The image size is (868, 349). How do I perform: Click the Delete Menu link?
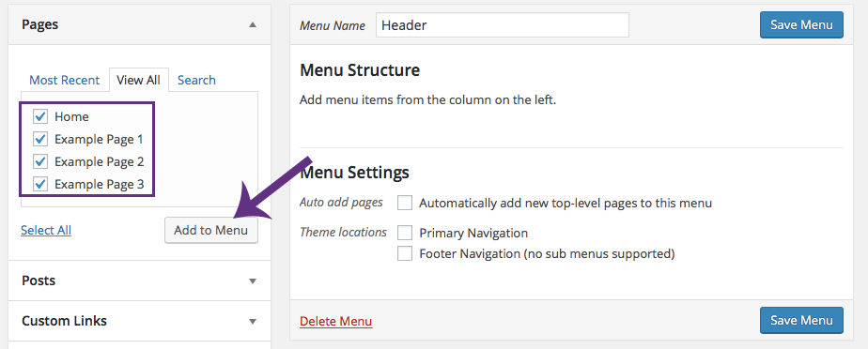coord(336,322)
